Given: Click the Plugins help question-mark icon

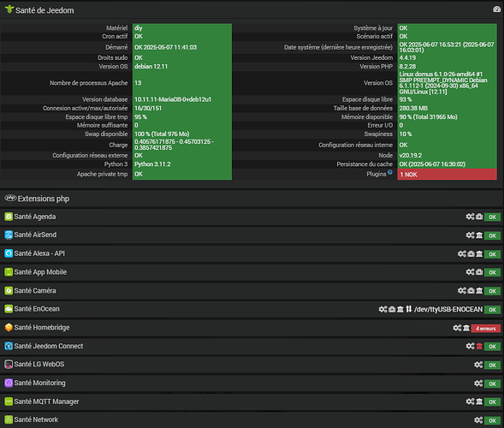Looking at the screenshot, I should click(x=390, y=172).
